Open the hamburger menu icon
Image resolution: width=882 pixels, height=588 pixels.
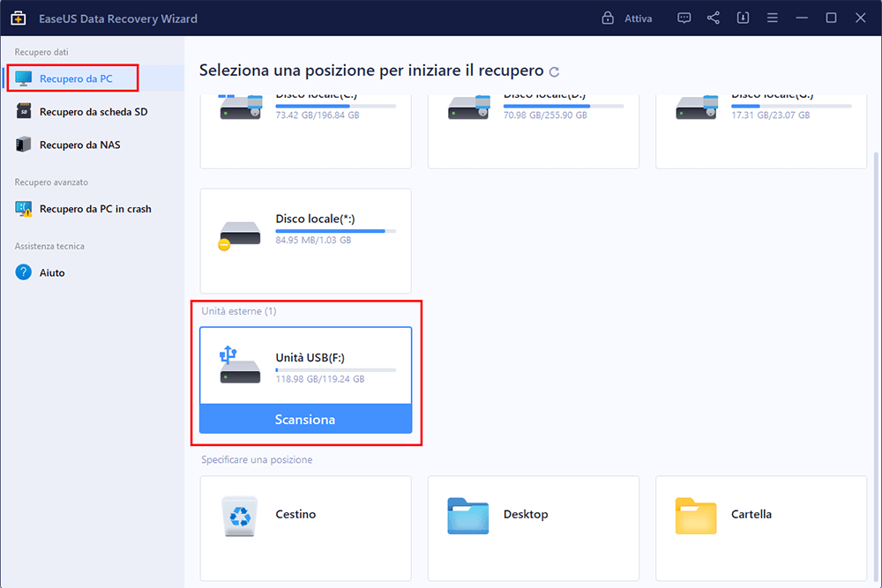point(773,18)
